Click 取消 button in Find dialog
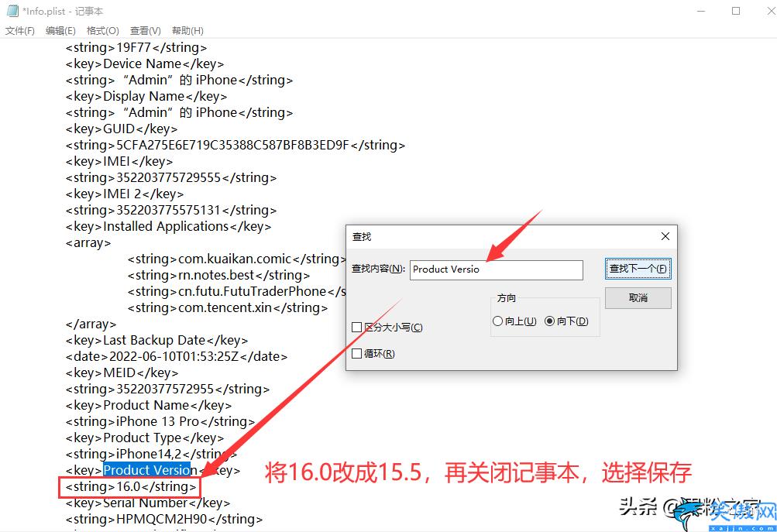Screen dimensions: 777x532 click(x=638, y=297)
